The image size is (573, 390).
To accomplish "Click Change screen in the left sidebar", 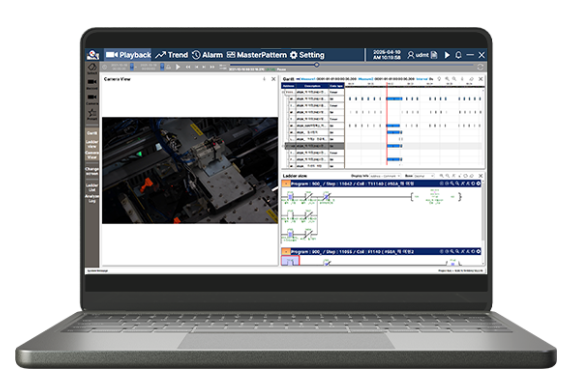I will (92, 171).
